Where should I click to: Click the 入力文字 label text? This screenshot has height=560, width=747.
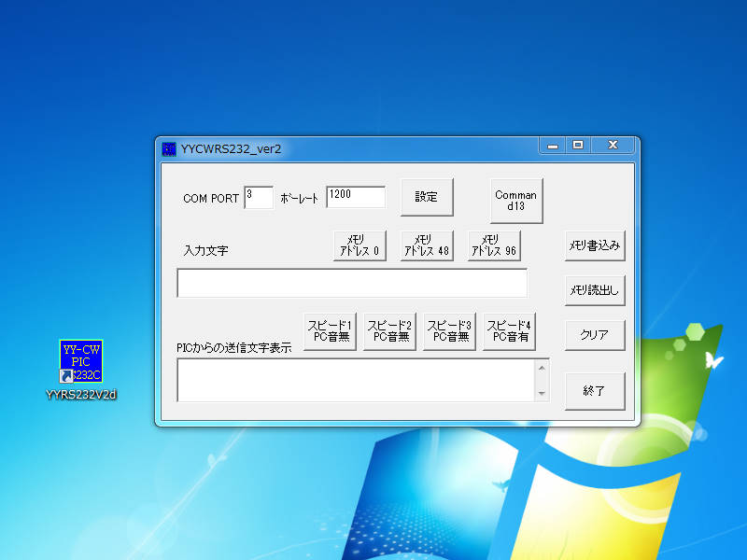(205, 250)
